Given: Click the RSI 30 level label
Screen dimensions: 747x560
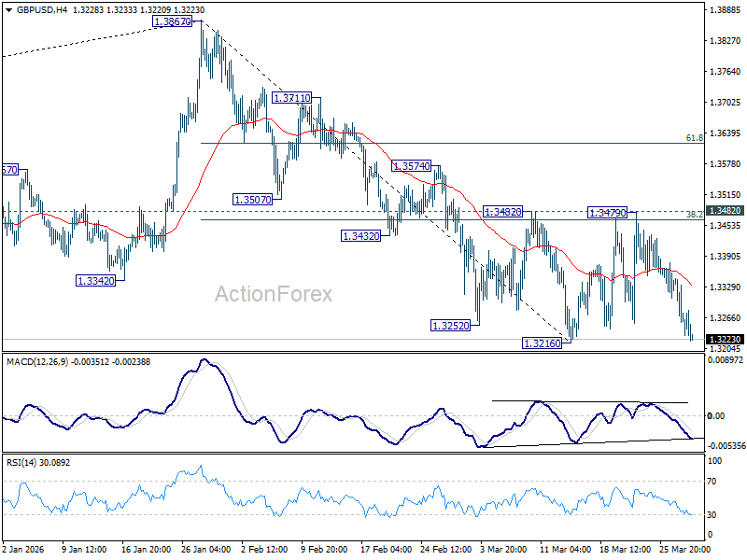Looking at the screenshot, I should pyautogui.click(x=712, y=515).
